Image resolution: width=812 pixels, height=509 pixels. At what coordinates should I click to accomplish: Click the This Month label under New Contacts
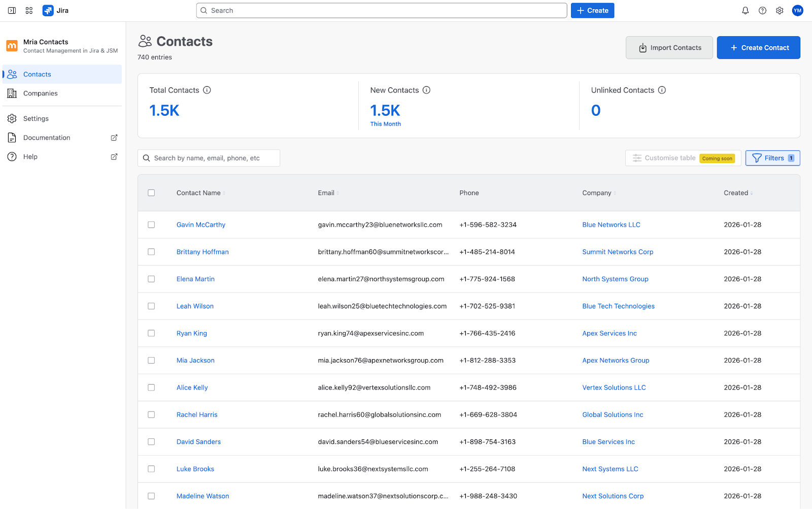[x=385, y=124]
